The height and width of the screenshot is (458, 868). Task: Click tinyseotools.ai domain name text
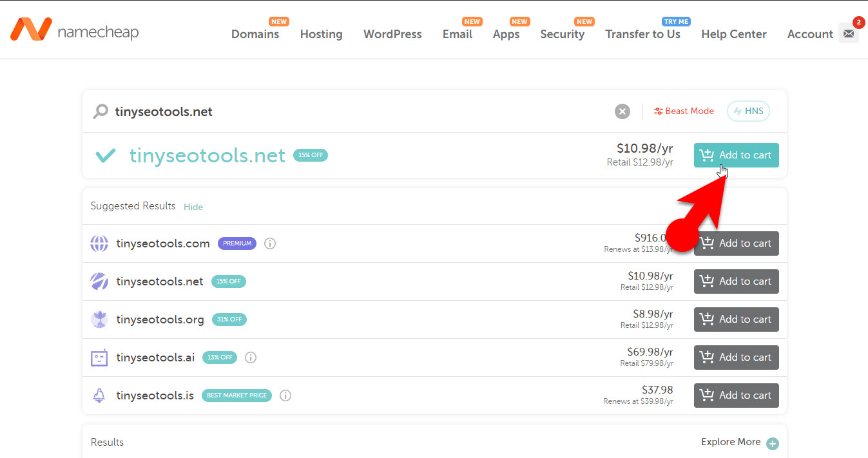tap(155, 358)
